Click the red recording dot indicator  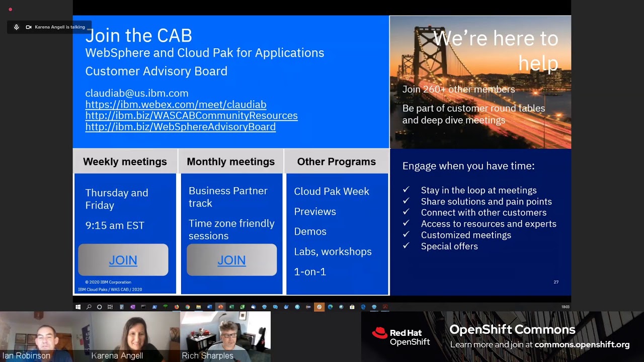(x=10, y=9)
